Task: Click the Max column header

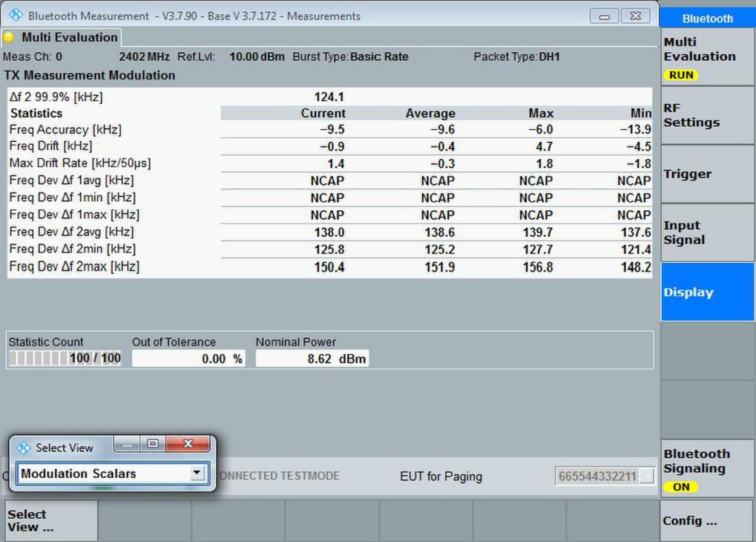Action: (541, 113)
